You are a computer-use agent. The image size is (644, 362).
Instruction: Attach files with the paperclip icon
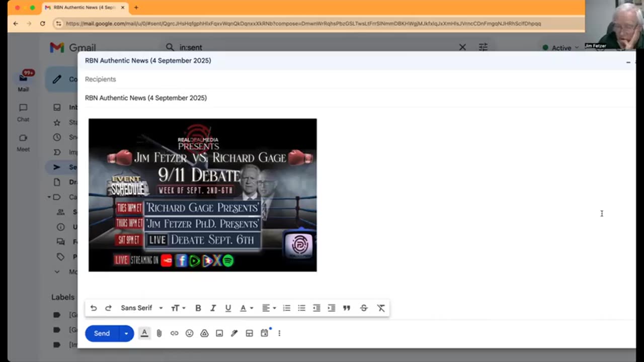coord(159,333)
